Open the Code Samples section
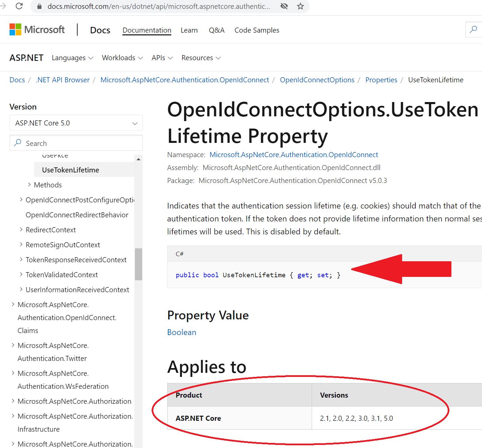The height and width of the screenshot is (448, 482). (257, 30)
